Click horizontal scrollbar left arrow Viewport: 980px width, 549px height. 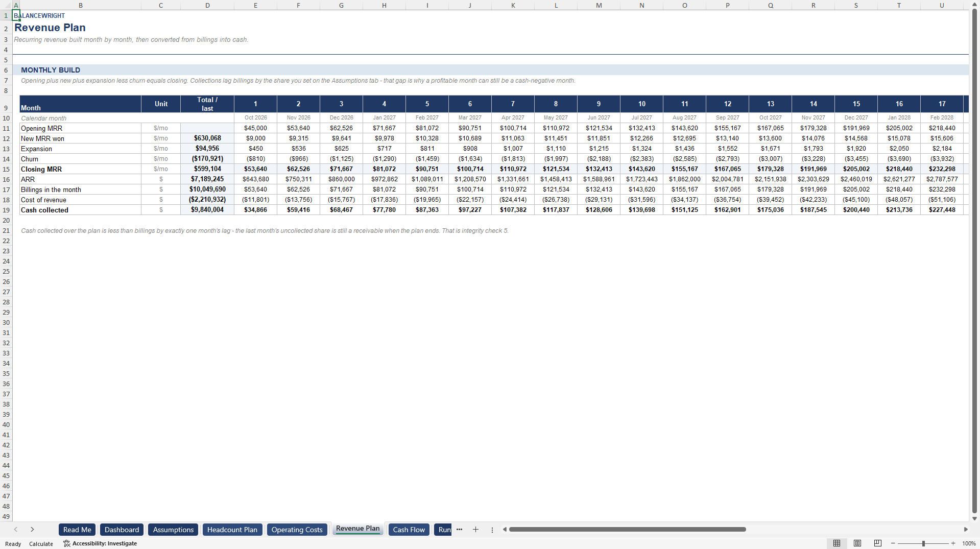[x=505, y=530]
